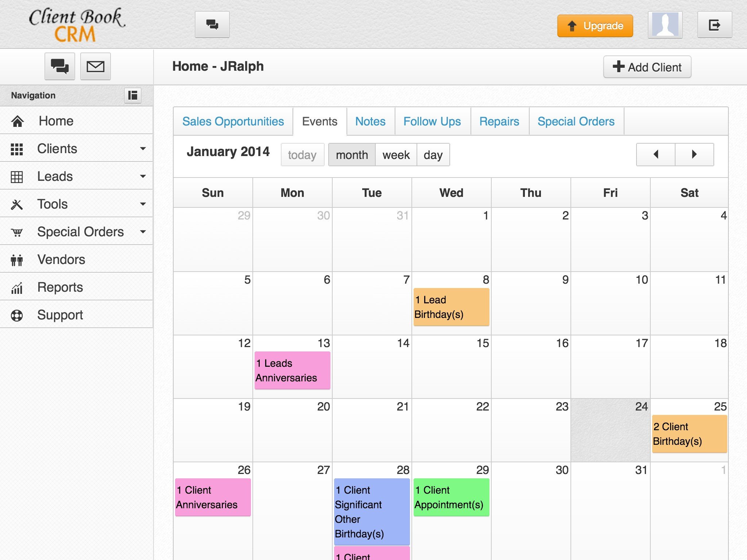Click the Reports chart icon

tap(17, 288)
